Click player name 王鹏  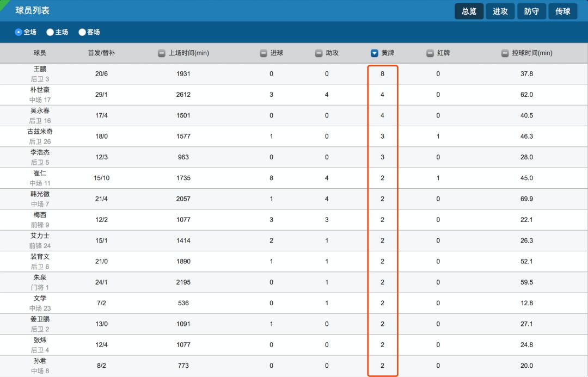[40, 69]
